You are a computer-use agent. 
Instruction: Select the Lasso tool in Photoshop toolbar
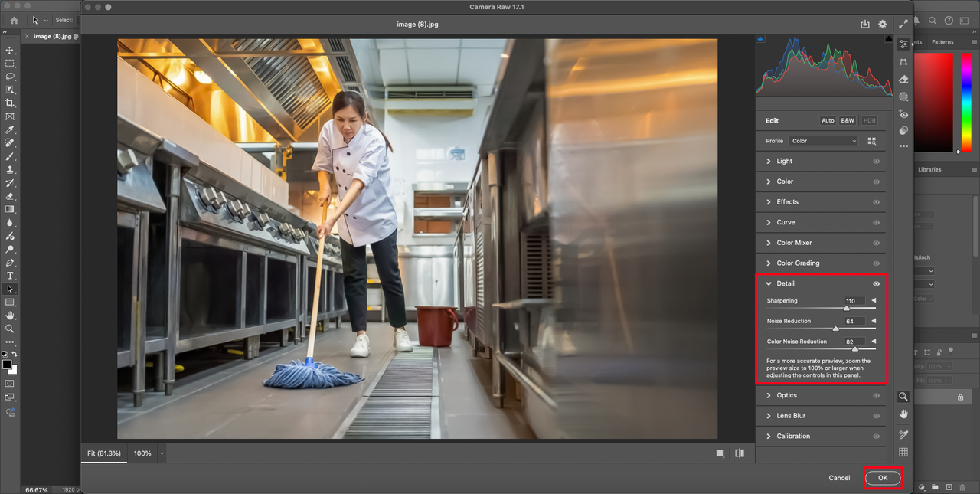[x=10, y=77]
